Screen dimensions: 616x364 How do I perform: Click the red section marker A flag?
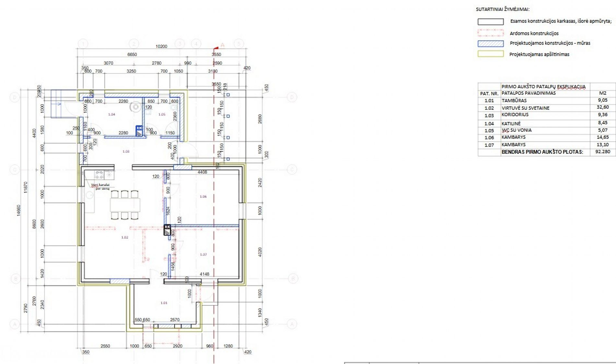217,48
